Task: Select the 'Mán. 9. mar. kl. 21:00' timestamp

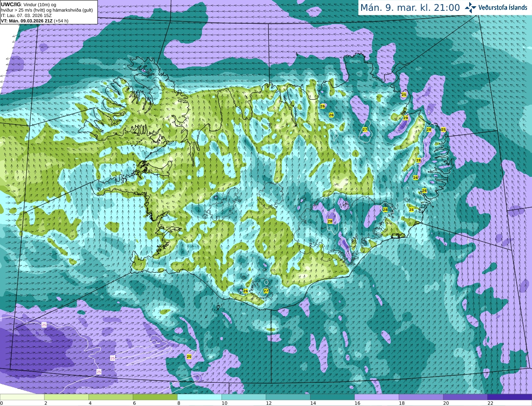Action: pyautogui.click(x=410, y=7)
